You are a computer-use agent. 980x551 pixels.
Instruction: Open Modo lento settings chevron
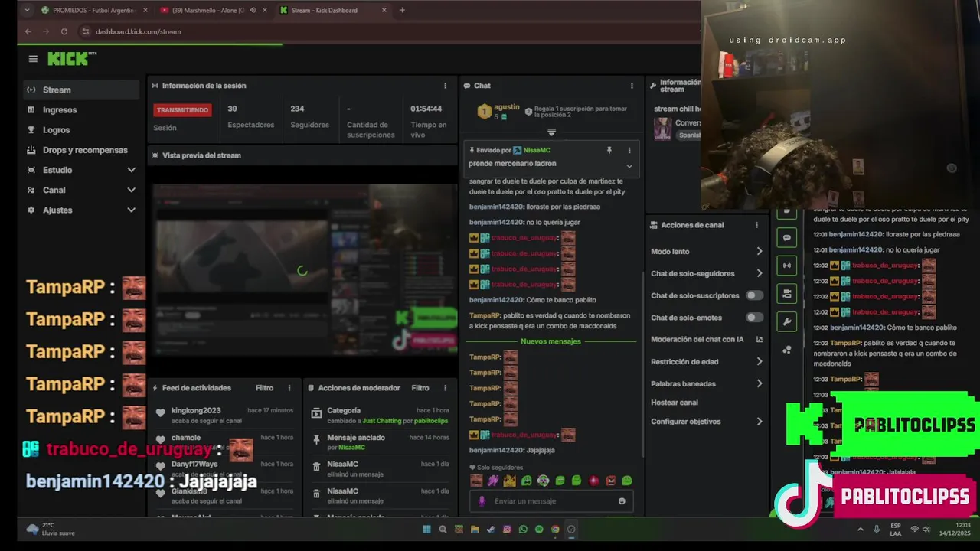(759, 251)
